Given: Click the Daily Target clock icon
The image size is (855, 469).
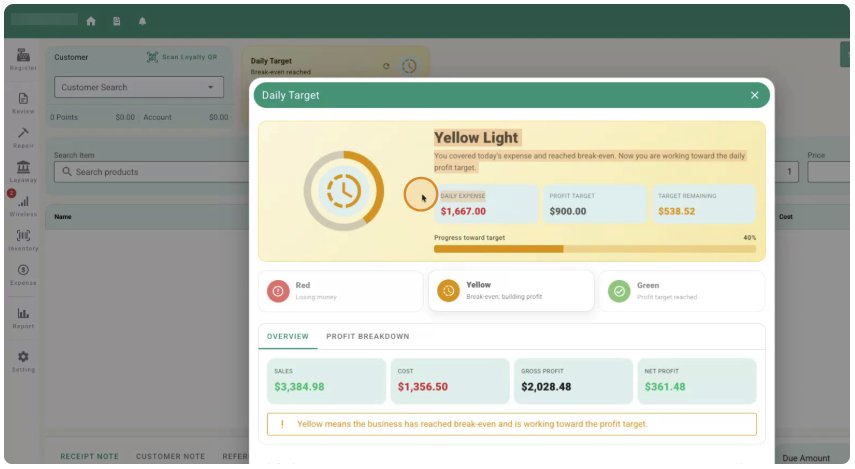Looking at the screenshot, I should point(409,66).
